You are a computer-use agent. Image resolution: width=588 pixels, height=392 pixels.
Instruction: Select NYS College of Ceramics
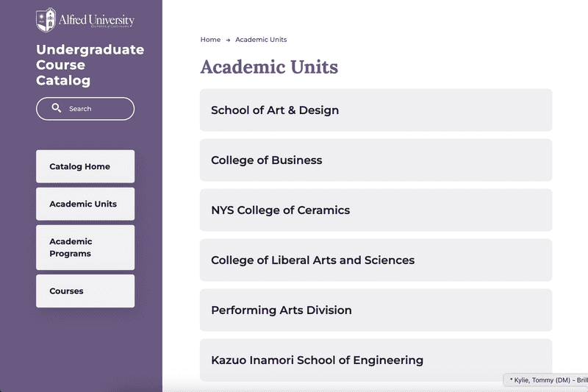[x=376, y=210]
